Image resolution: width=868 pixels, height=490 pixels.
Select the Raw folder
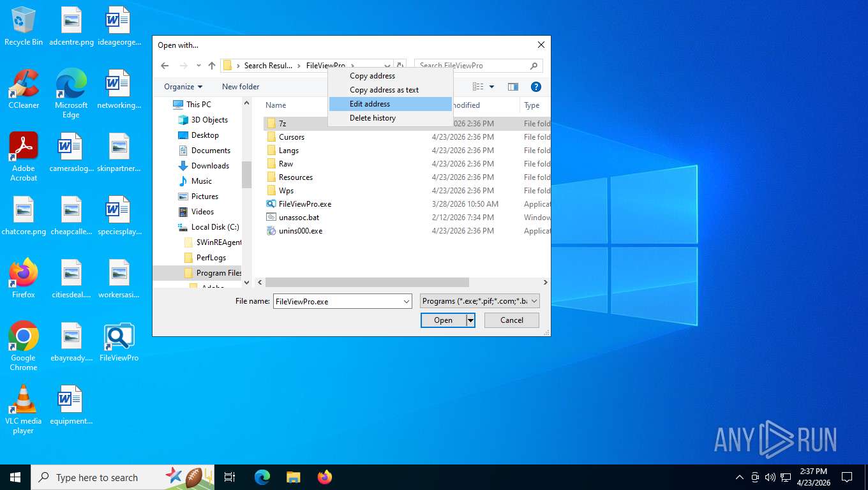(x=286, y=164)
